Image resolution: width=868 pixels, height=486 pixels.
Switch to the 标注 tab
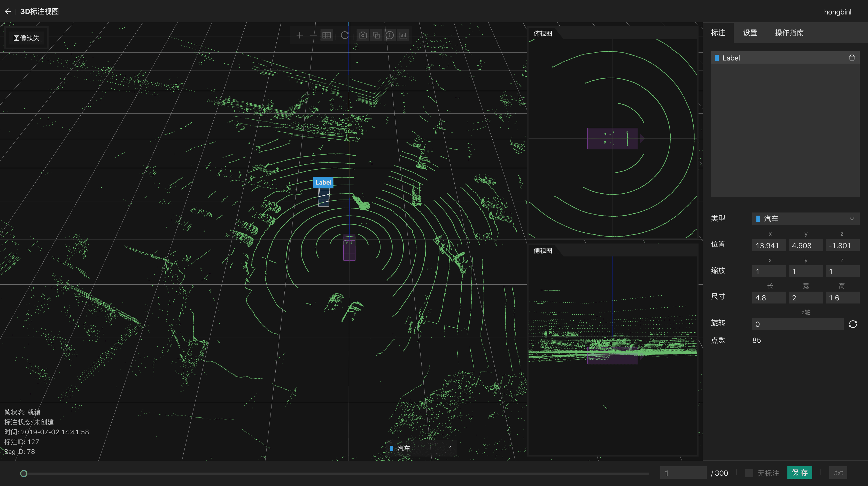718,33
